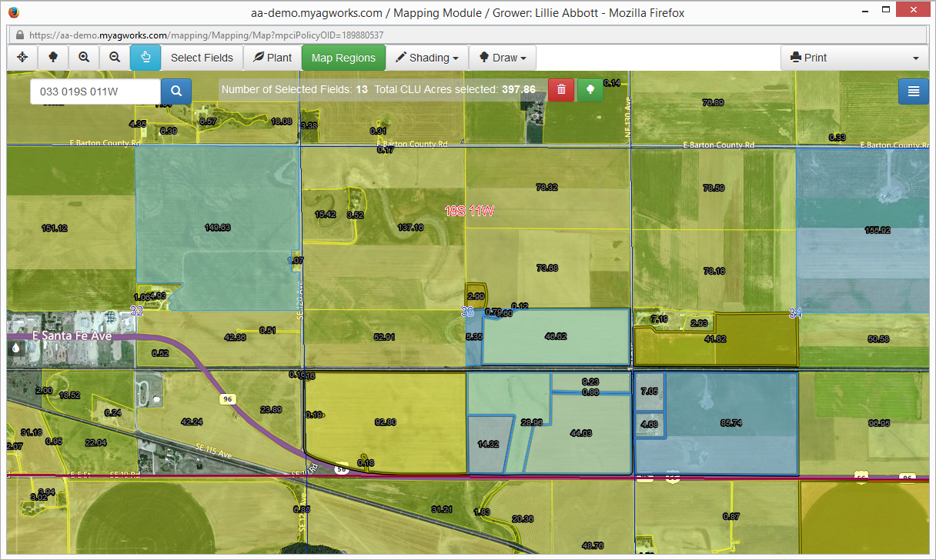Image resolution: width=936 pixels, height=560 pixels.
Task: Click the 19S 11W township label
Action: click(469, 211)
